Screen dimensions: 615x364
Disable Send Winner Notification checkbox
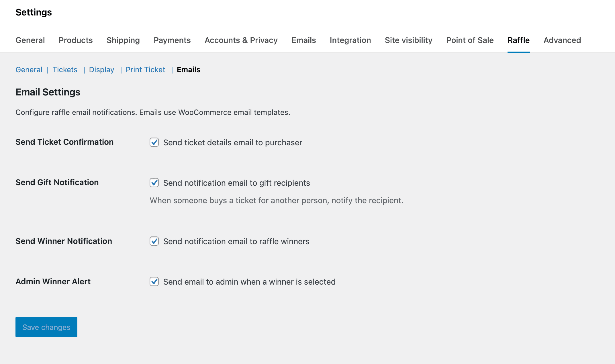click(x=154, y=241)
